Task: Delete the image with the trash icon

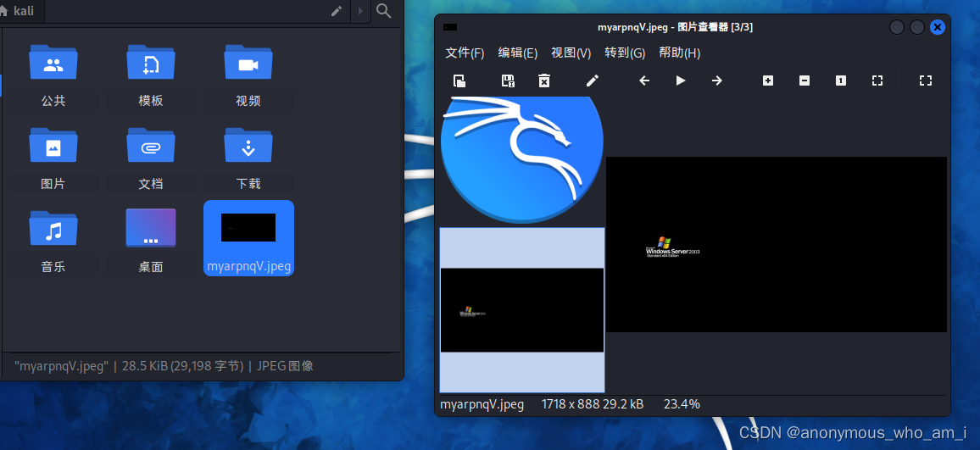Action: click(x=544, y=81)
